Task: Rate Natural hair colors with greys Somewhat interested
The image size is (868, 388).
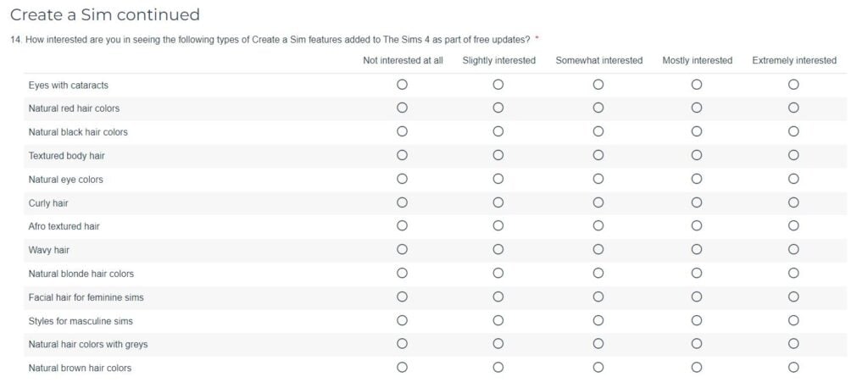Action: click(598, 344)
